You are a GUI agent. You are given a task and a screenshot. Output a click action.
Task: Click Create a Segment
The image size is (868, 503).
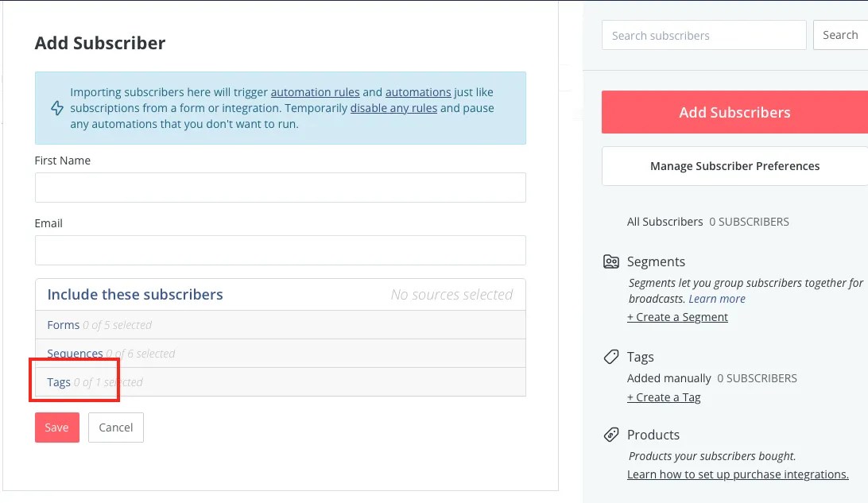678,316
